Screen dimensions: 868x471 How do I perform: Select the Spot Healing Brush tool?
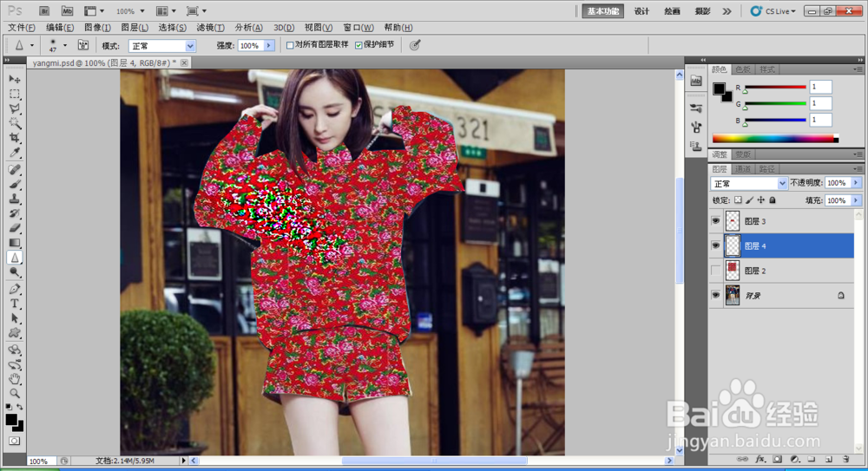point(15,170)
